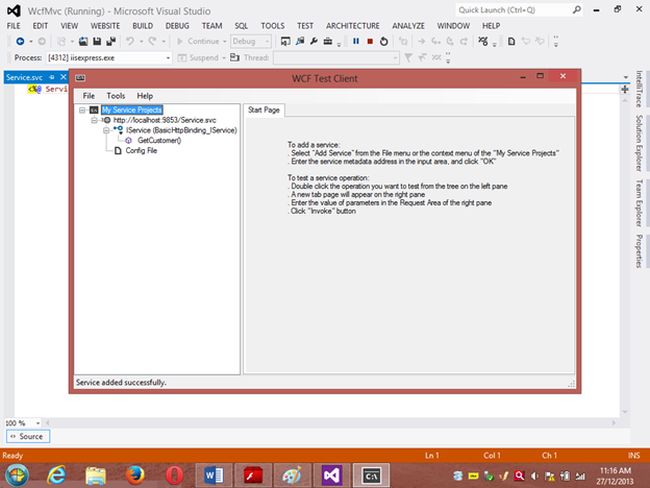
Task: Click the wrench tools icon in toolbar
Action: tap(314, 41)
